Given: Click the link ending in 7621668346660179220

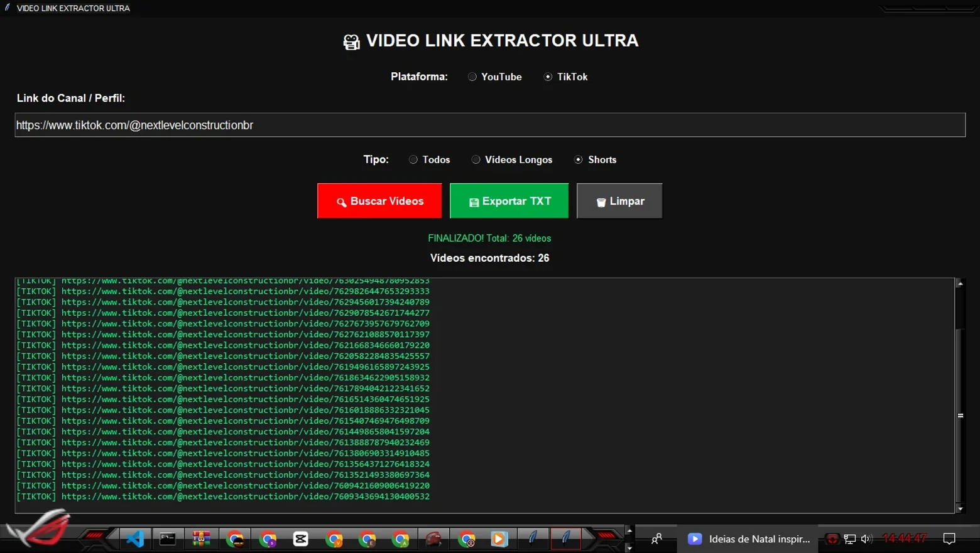Looking at the screenshot, I should [x=246, y=345].
